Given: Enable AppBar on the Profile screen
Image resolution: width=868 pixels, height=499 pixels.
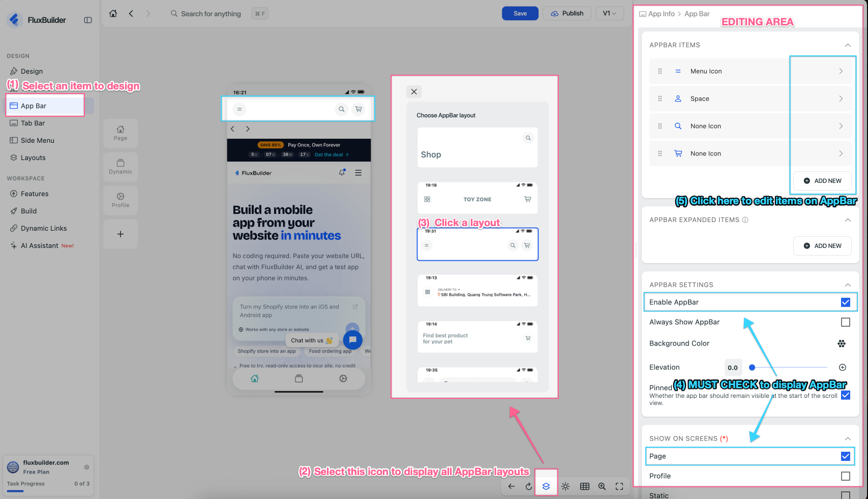Looking at the screenshot, I should click(846, 476).
